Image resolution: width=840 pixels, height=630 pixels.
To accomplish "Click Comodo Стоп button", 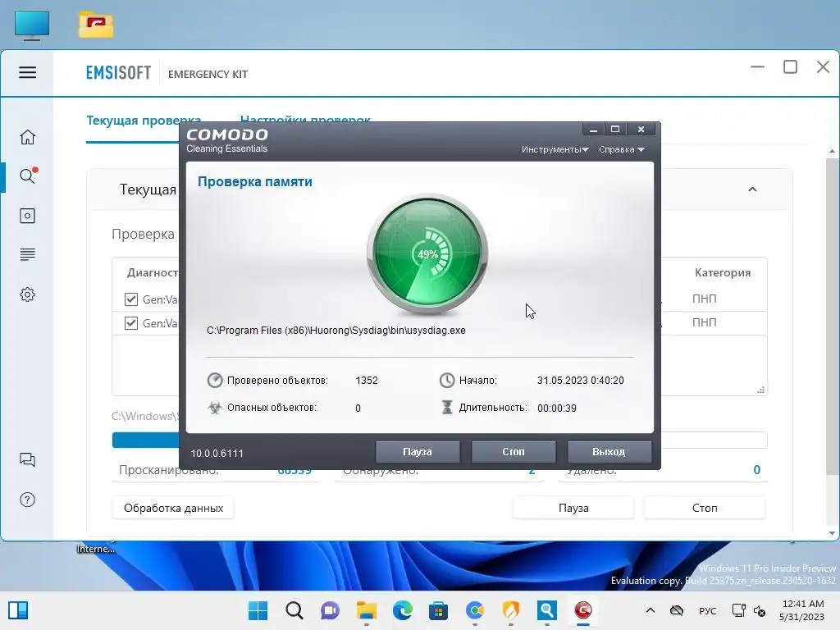I will click(514, 452).
